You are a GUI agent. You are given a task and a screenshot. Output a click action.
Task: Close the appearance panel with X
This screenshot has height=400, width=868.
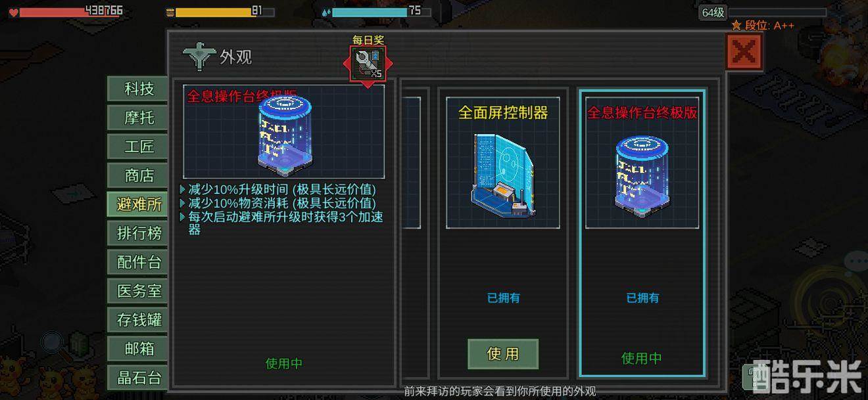click(744, 51)
